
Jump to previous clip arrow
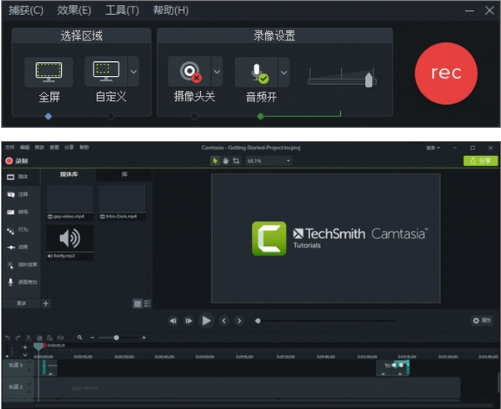coord(224,321)
